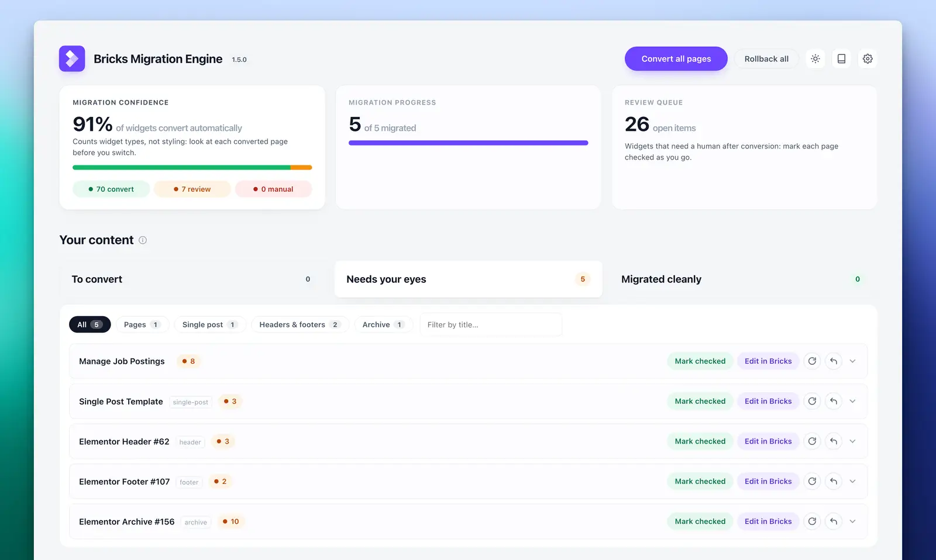The height and width of the screenshot is (560, 936).
Task: Filter list by Single post
Action: (x=210, y=324)
